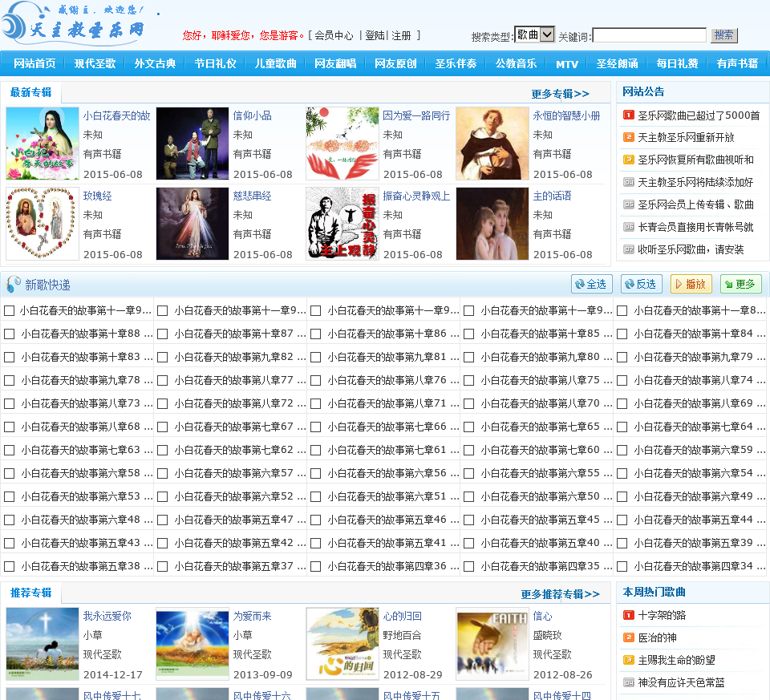Open 信心 FAITH album cover
The image size is (770, 700).
[492, 644]
